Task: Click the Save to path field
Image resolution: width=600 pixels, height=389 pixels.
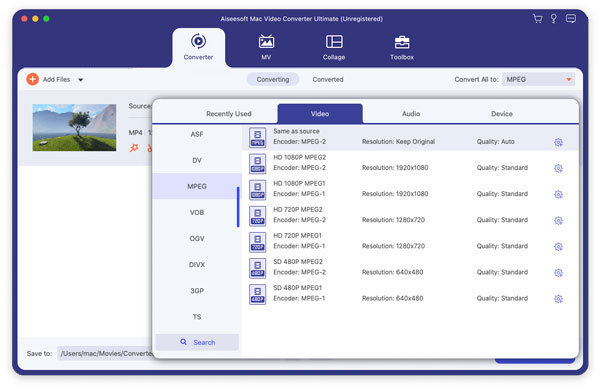Action: coord(106,353)
